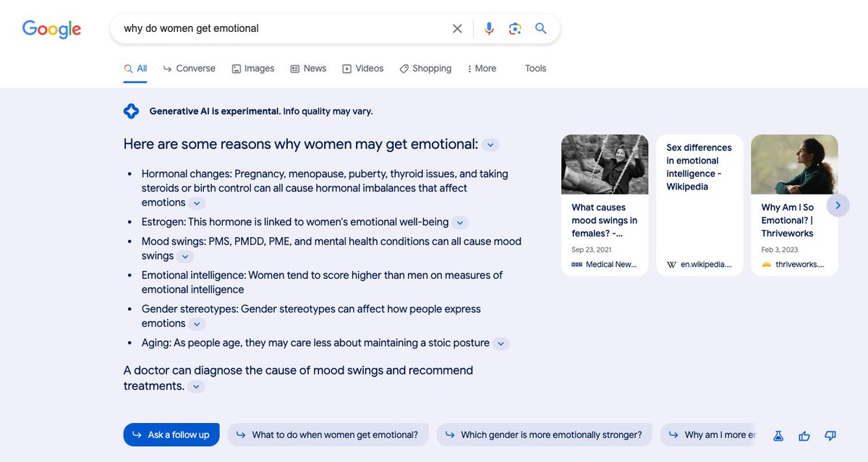Expand the Aging bullet chevron

(501, 343)
